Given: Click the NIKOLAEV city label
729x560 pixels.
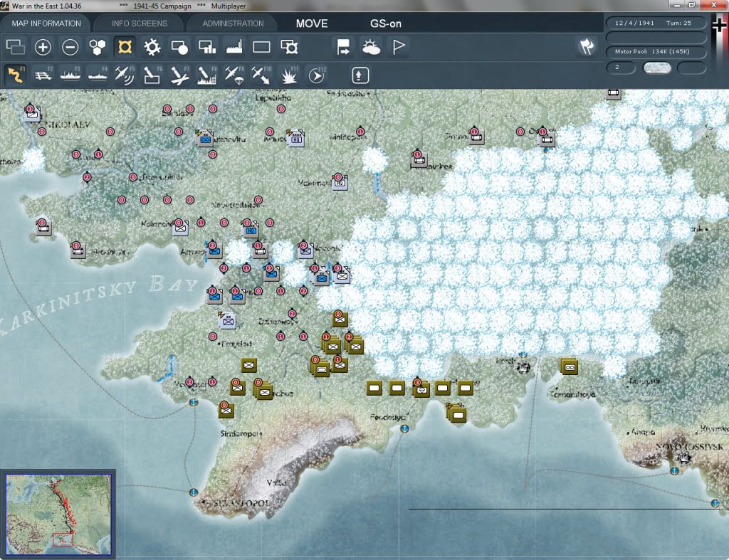Looking at the screenshot, I should [x=67, y=125].
